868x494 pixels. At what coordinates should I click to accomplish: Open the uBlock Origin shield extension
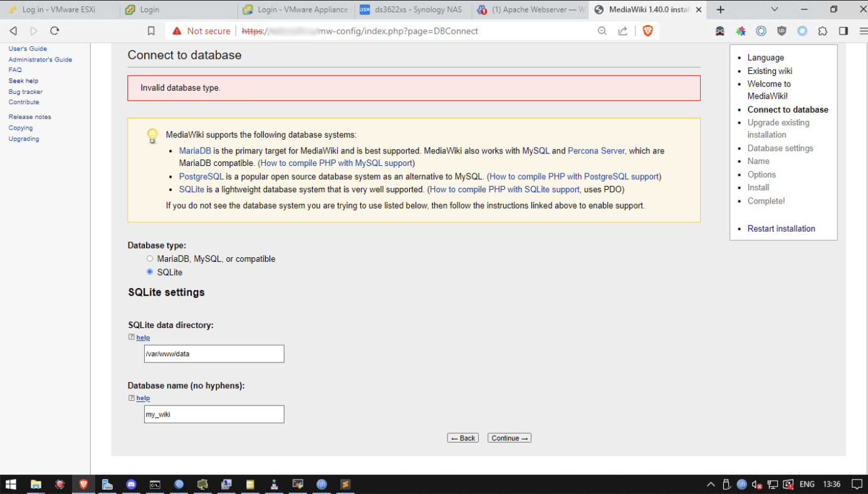(782, 31)
